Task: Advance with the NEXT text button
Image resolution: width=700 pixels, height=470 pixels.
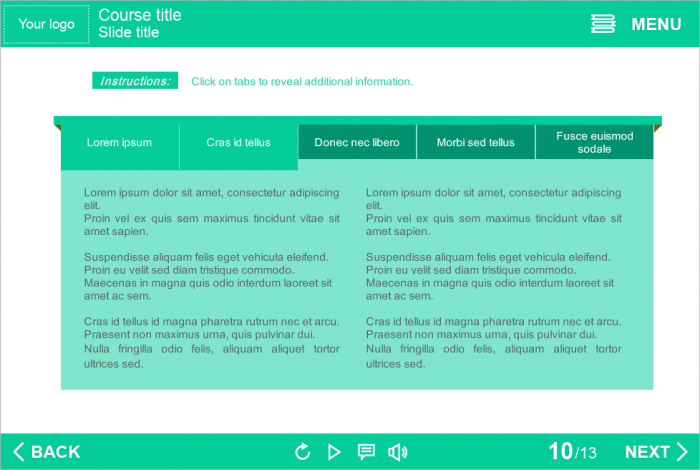Action: 647,452
